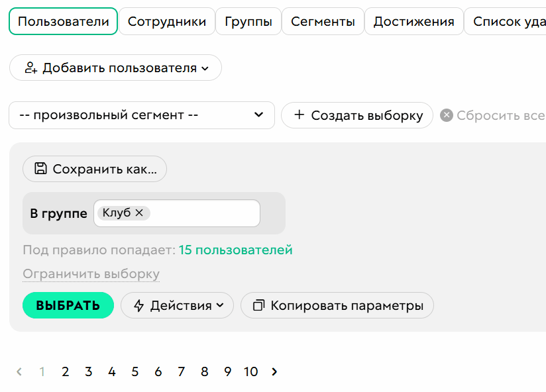This screenshot has height=392, width=546.
Task: Switch to the Достижения tab
Action: click(x=413, y=21)
